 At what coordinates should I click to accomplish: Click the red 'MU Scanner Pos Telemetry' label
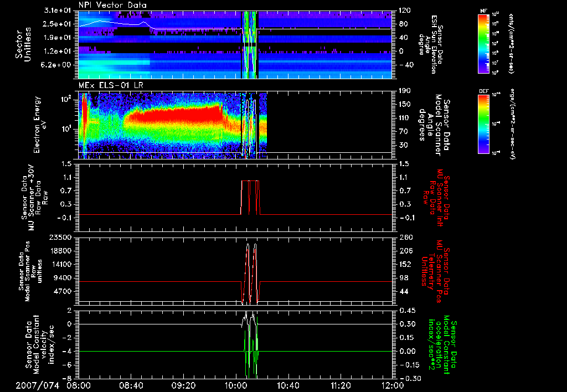point(434,271)
